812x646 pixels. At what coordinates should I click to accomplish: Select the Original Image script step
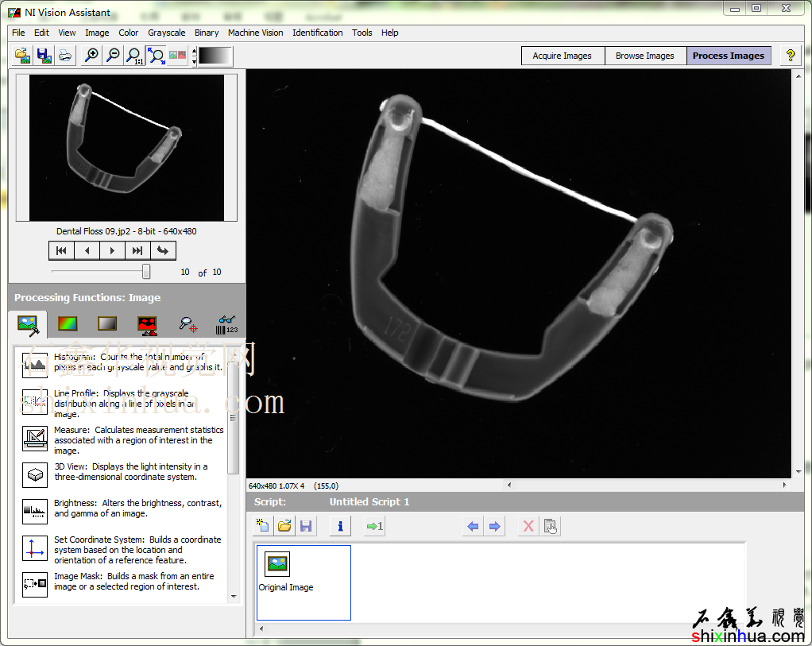[x=278, y=565]
